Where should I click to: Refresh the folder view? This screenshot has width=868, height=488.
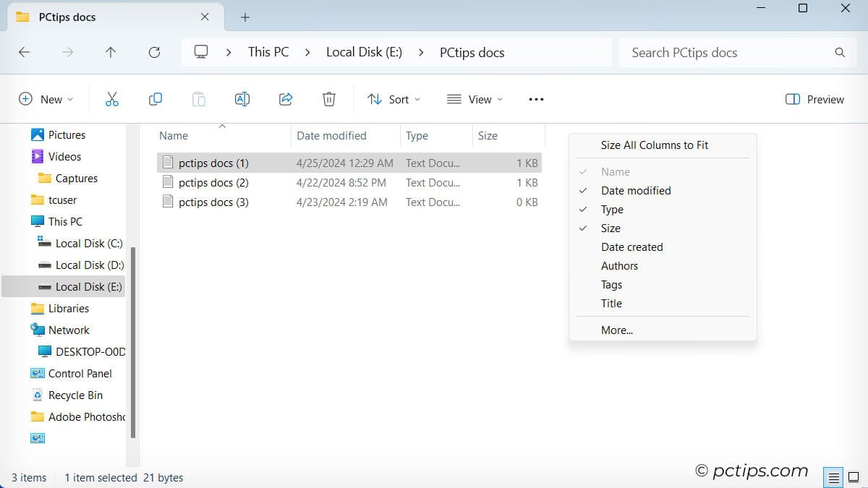tap(154, 52)
